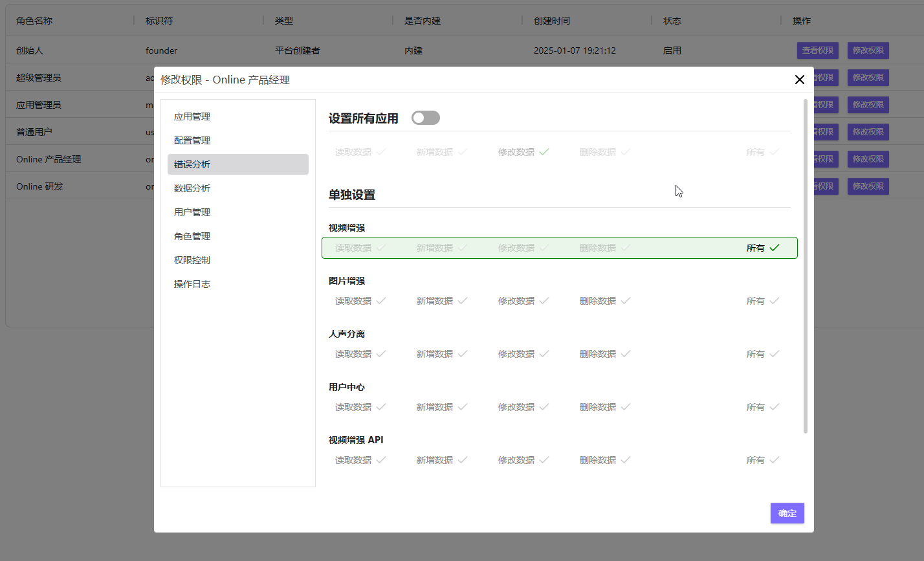Check 读取数据 under 用户中心
The width and height of the screenshot is (924, 561).
[360, 407]
